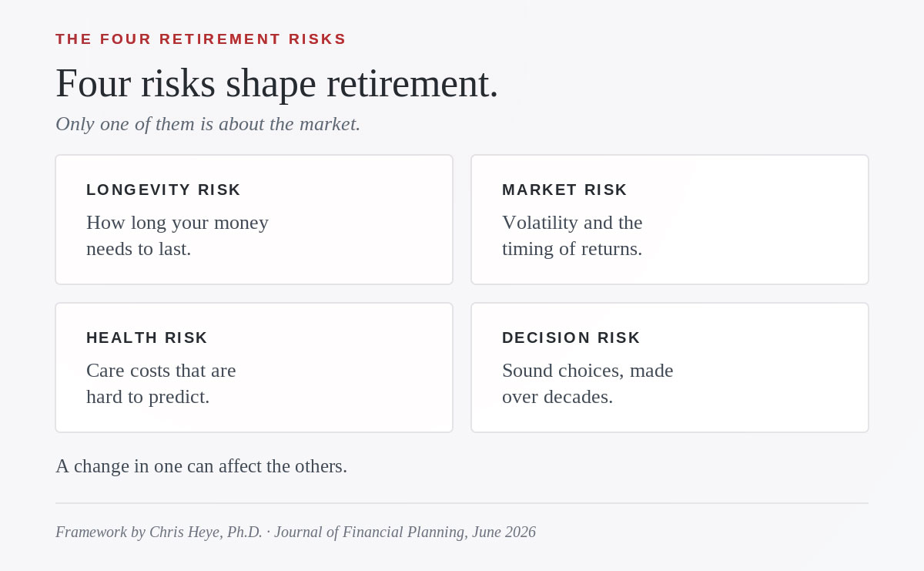Select the text 'Sound choices, made over decades.'
The height and width of the screenshot is (571, 924).
tap(588, 384)
